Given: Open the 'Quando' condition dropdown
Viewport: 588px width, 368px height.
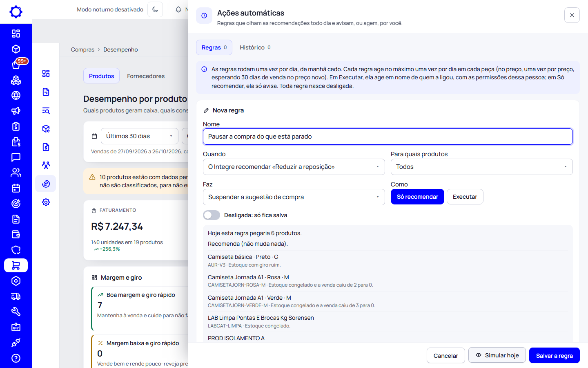Looking at the screenshot, I should 294,167.
